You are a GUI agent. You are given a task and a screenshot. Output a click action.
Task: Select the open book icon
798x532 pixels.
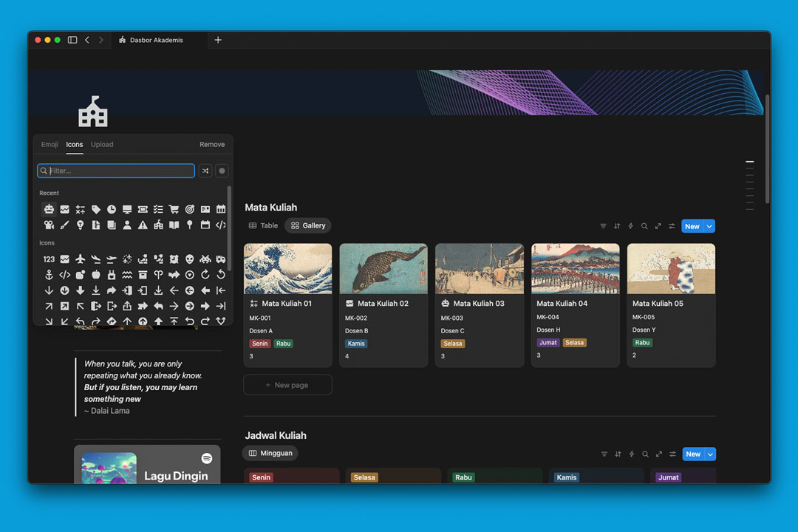[x=174, y=225]
